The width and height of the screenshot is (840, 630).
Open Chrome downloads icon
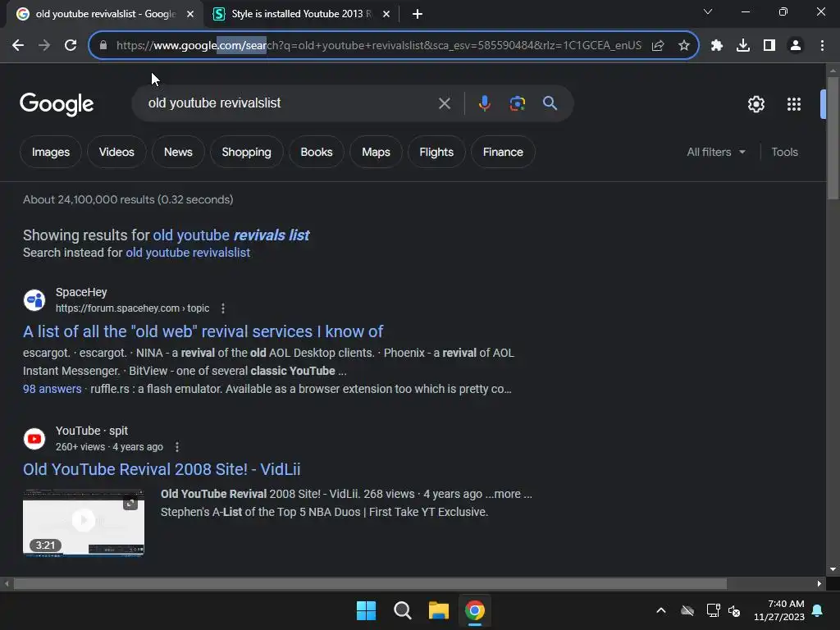pos(742,46)
